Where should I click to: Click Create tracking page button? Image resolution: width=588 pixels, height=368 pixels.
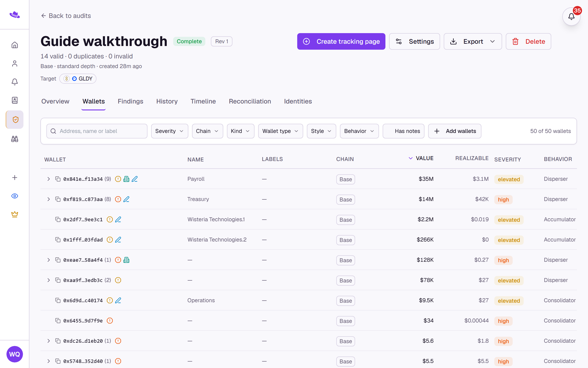click(341, 41)
